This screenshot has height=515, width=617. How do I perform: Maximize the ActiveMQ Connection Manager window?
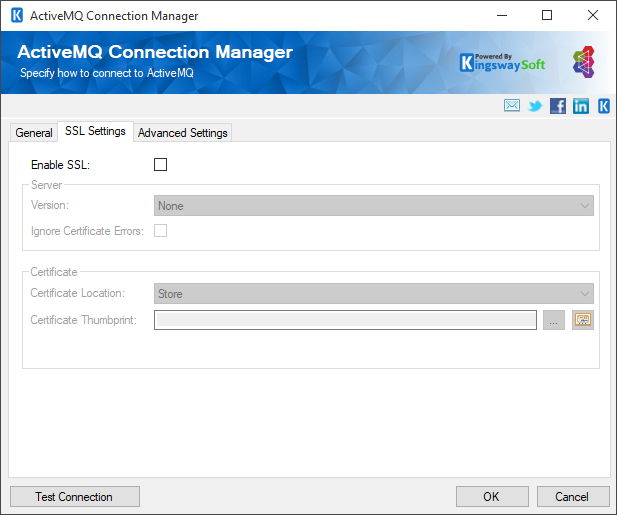tap(547, 15)
